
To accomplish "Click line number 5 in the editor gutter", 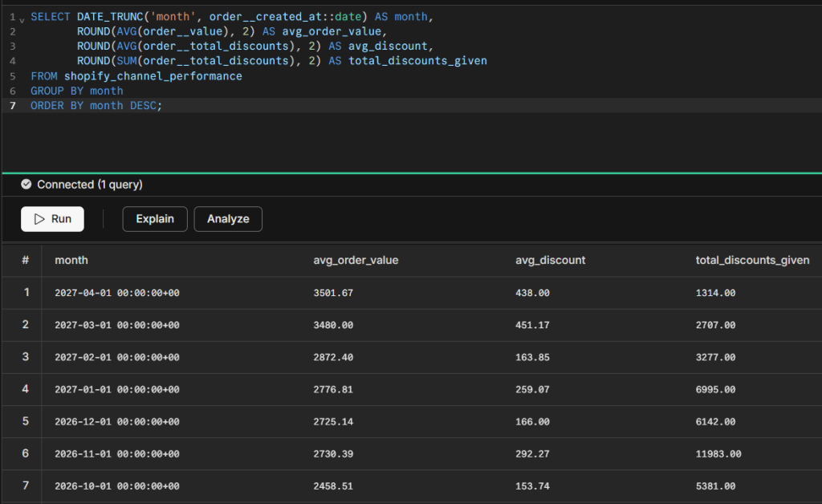I will coord(13,76).
